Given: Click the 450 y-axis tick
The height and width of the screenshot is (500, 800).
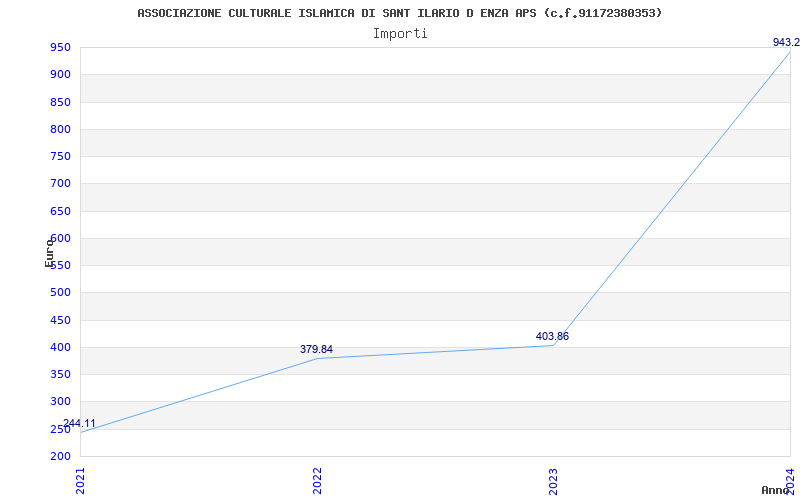Looking at the screenshot, I should tap(60, 320).
